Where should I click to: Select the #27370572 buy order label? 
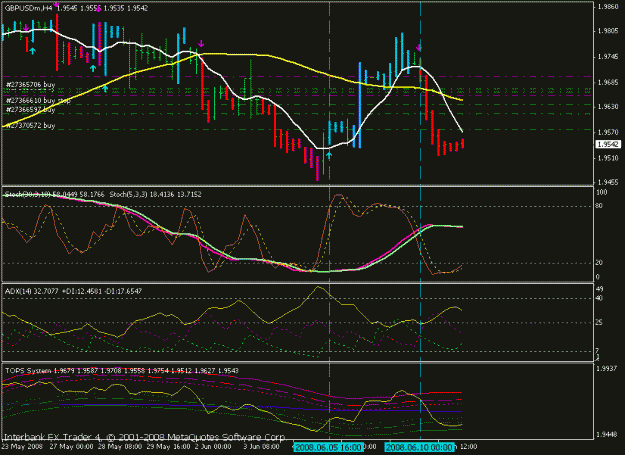(31, 126)
